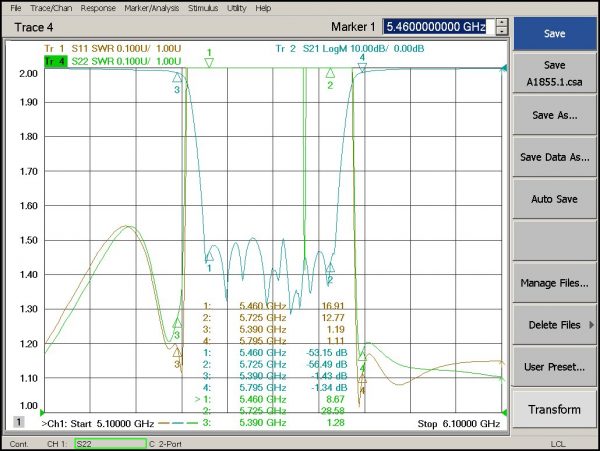Click the Auto Save softkey
600x451 pixels.
554,199
